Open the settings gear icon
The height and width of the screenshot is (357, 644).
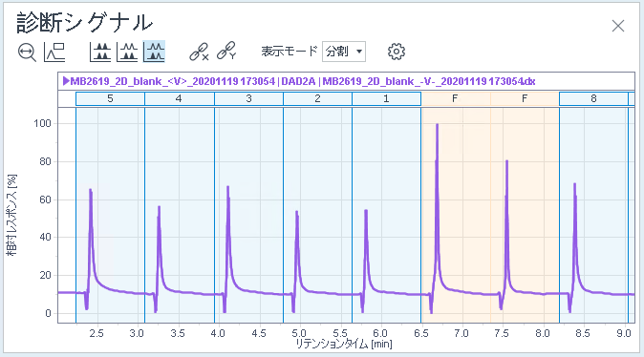(x=397, y=52)
